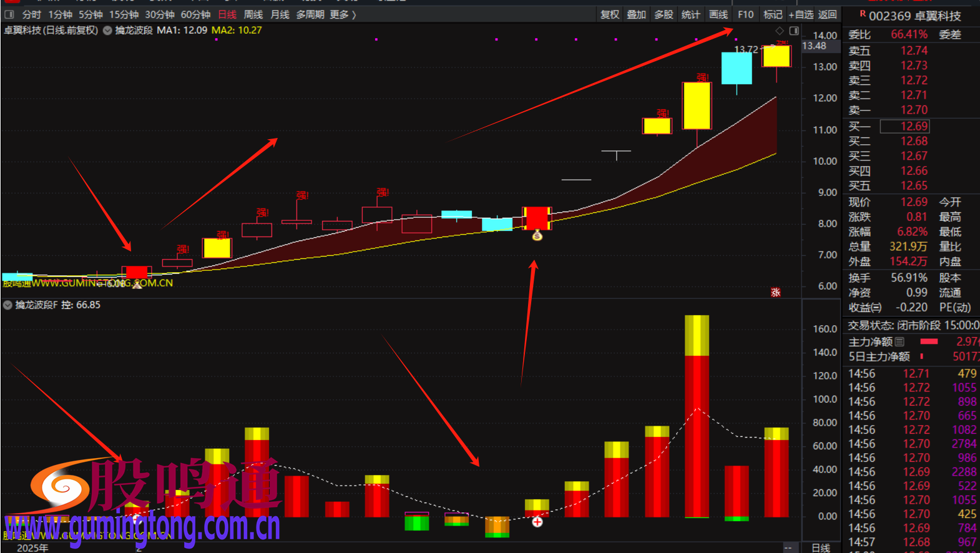
Task: Click the 买一 price 12.69 field
Action: (913, 126)
